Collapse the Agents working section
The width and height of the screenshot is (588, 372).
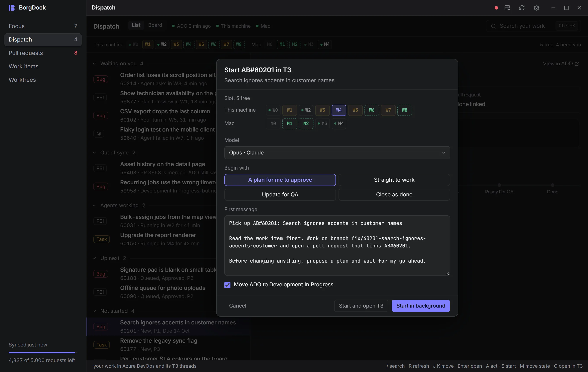pos(94,205)
